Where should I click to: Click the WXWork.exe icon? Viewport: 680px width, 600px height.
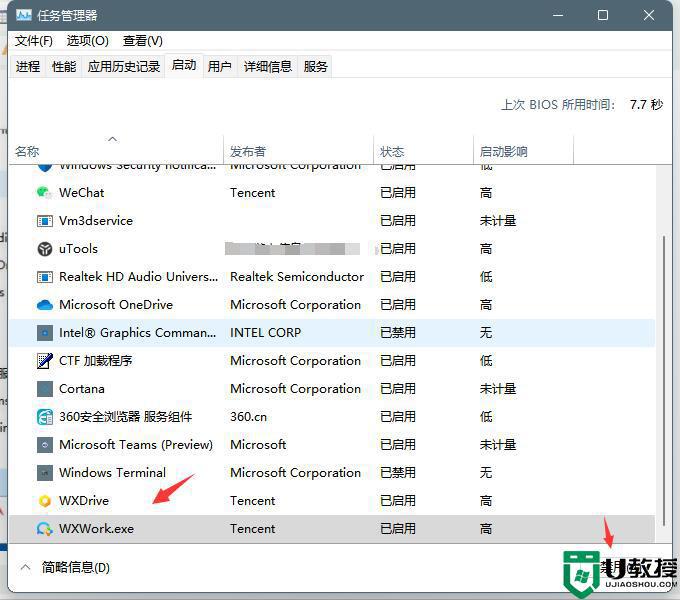45,528
